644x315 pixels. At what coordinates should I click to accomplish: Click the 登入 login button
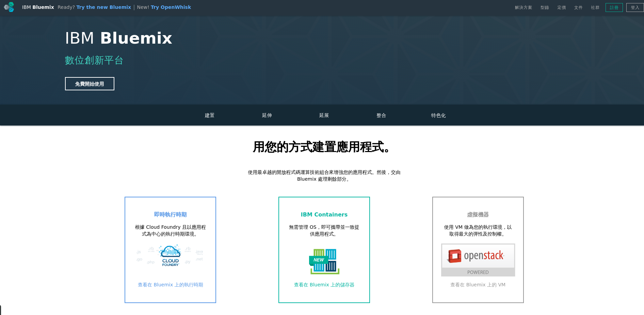click(635, 7)
